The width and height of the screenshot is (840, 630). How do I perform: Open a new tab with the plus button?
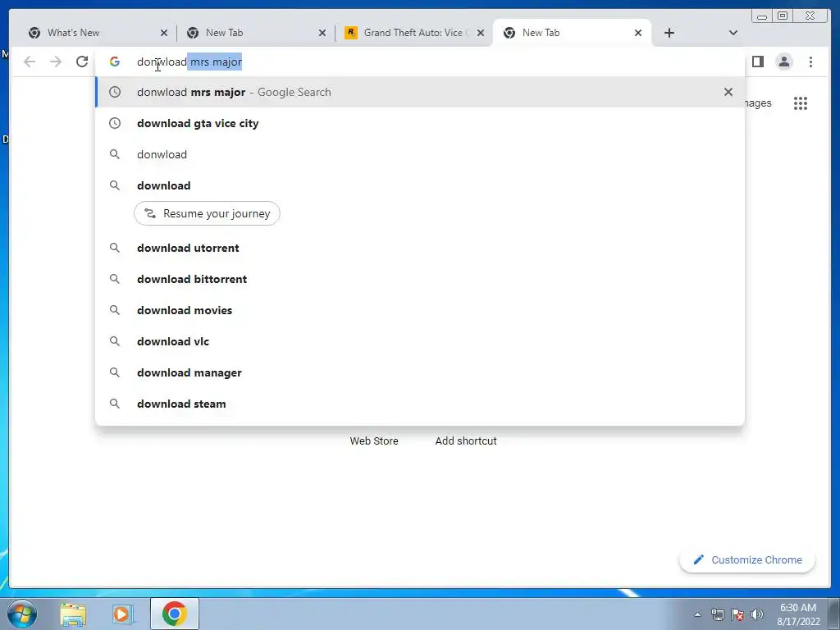[x=669, y=33]
